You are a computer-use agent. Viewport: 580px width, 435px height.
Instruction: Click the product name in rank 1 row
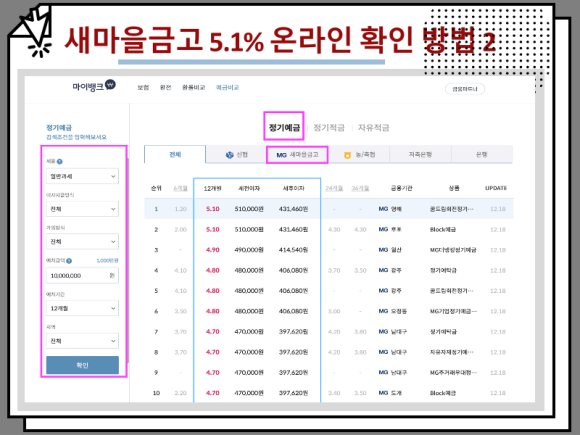tap(451, 209)
